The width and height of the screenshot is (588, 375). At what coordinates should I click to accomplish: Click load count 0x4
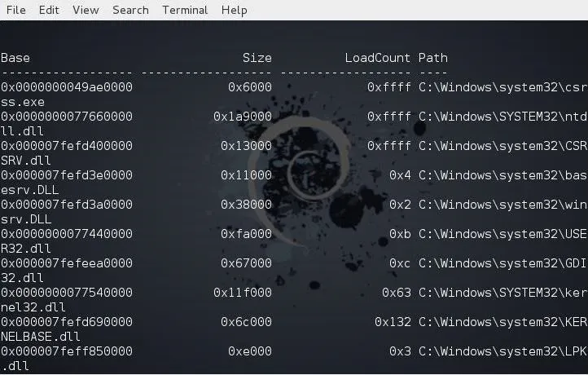click(400, 175)
